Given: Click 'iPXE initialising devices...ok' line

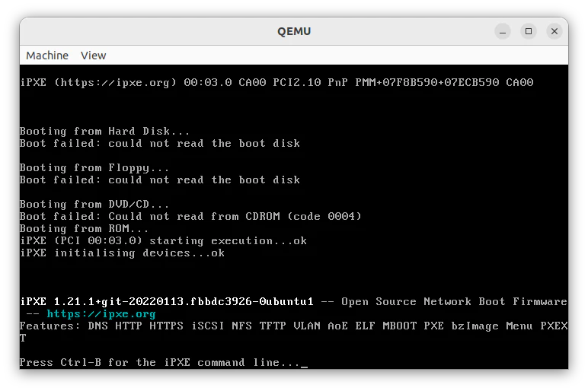Looking at the screenshot, I should pyautogui.click(x=123, y=253).
